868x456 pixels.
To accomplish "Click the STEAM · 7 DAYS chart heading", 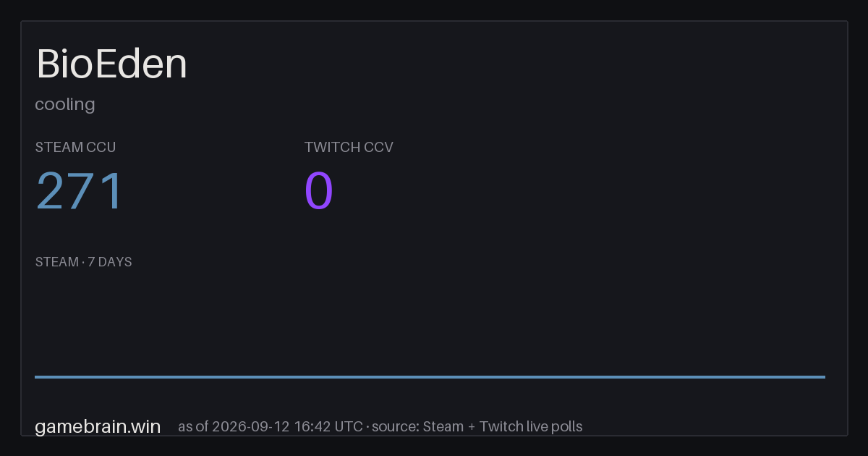I will (83, 262).
